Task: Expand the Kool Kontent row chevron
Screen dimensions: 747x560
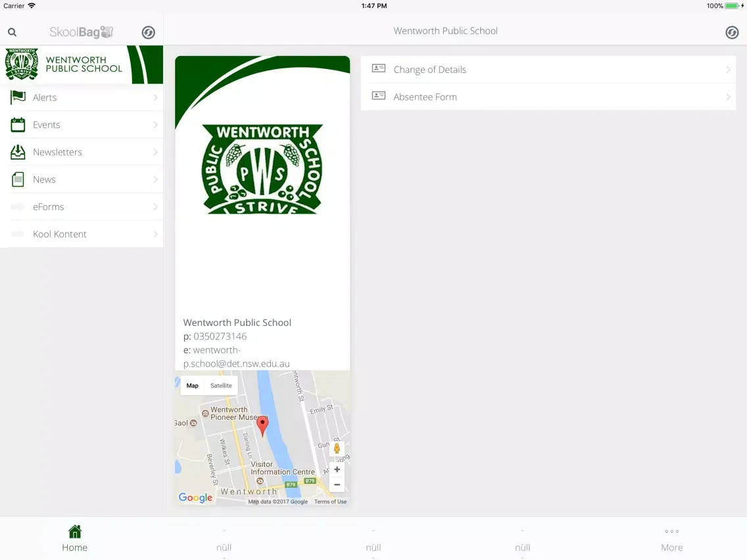Action: tap(155, 234)
